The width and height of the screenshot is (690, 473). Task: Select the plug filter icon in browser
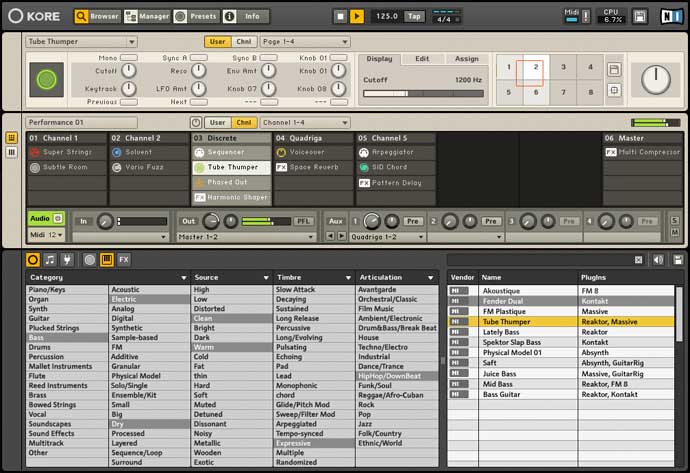67,260
